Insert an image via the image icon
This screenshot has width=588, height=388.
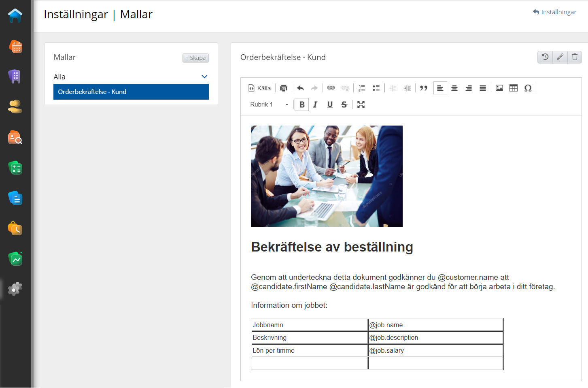pyautogui.click(x=499, y=88)
